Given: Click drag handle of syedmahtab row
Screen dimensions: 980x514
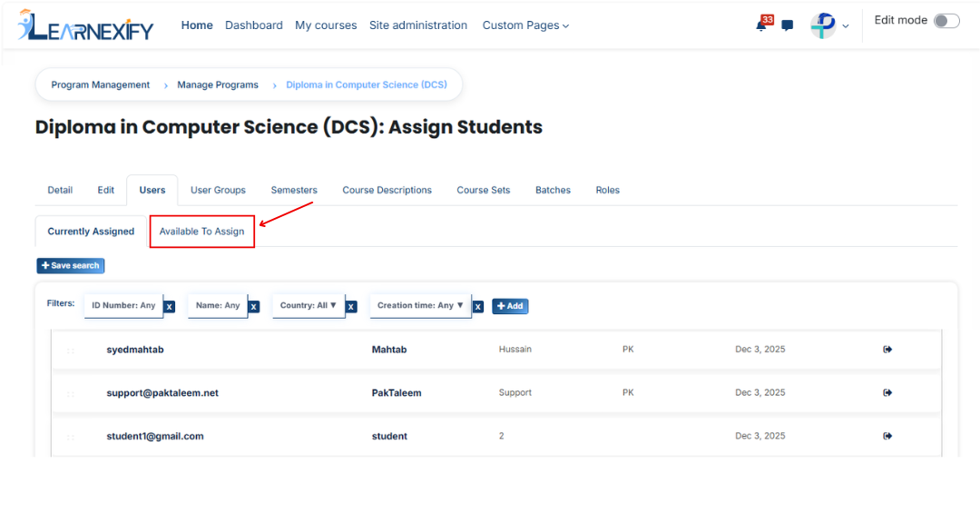Looking at the screenshot, I should click(x=71, y=351).
